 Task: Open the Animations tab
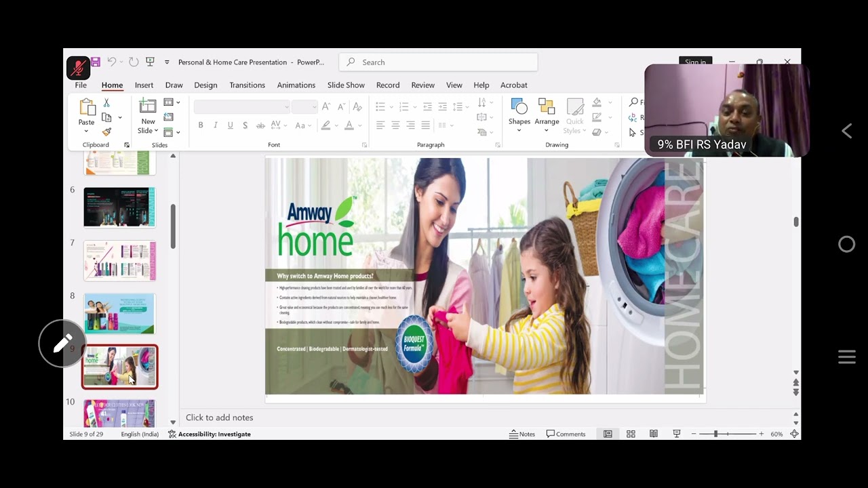click(296, 85)
